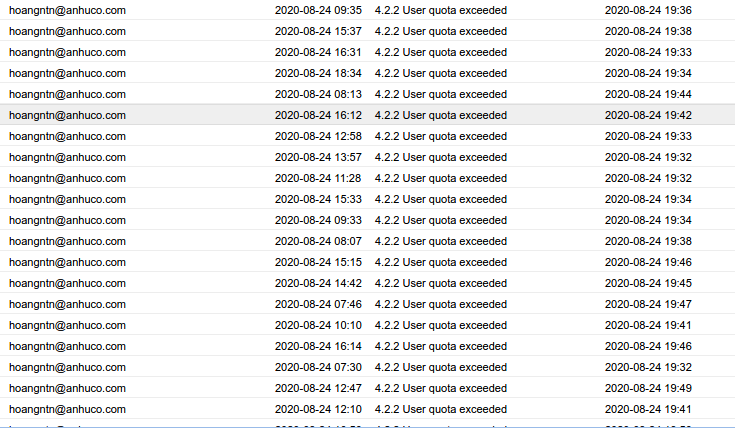Select the row with received time 10:10
The image size is (735, 431).
pyautogui.click(x=368, y=325)
